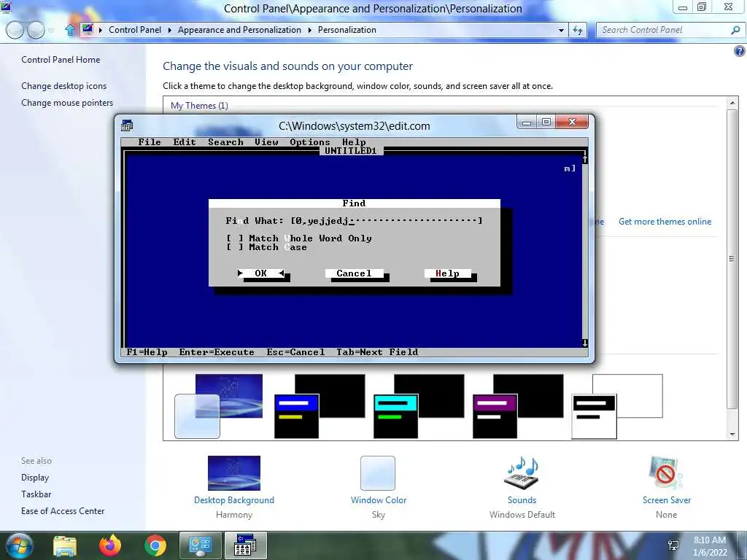The image size is (747, 560).
Task: Expand arrow after Appearance and Personalization breadcrumb
Action: click(x=309, y=30)
